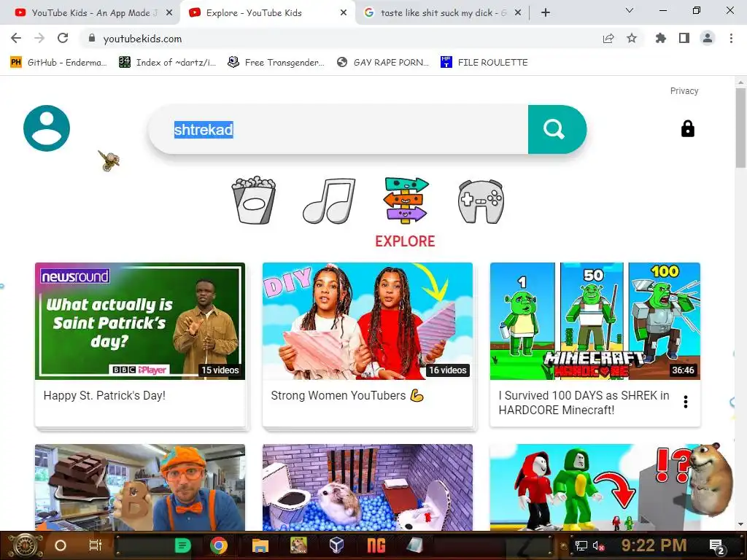The height and width of the screenshot is (560, 747).
Task: Expand the tab search chevron
Action: point(630,10)
